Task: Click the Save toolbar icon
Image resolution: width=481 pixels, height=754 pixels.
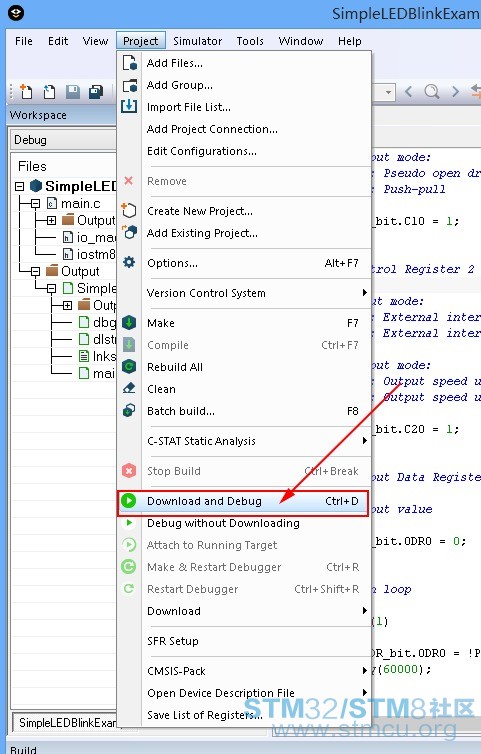Action: (x=73, y=91)
